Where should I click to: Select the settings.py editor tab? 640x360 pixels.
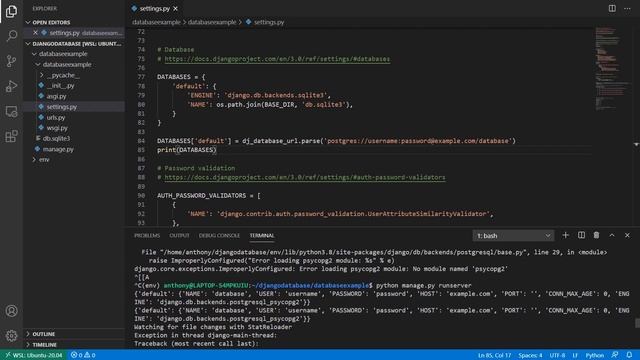click(x=155, y=9)
